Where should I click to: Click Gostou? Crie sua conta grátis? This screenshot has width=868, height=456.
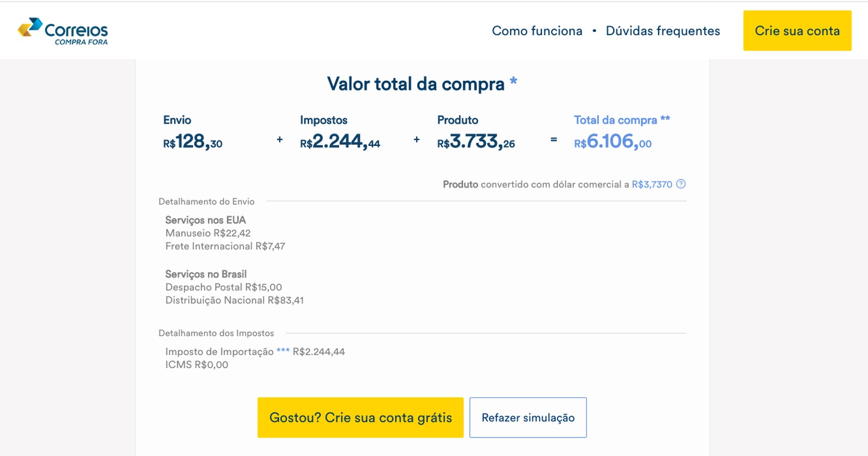coord(360,418)
